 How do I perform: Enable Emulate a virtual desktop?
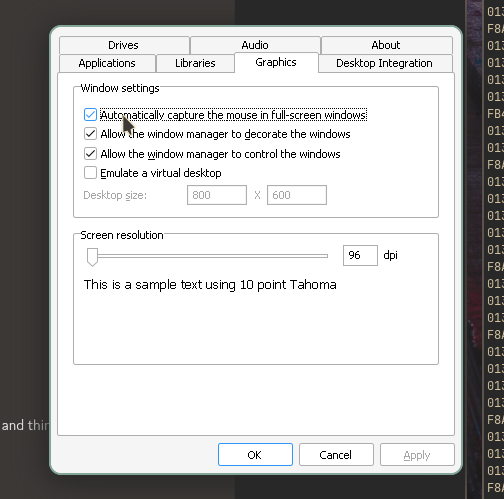[x=90, y=173]
